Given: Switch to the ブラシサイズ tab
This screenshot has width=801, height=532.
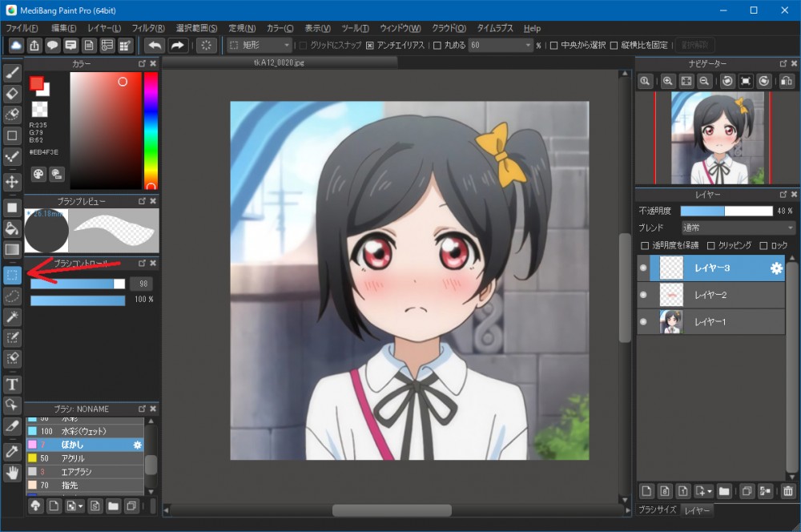Looking at the screenshot, I should click(658, 510).
